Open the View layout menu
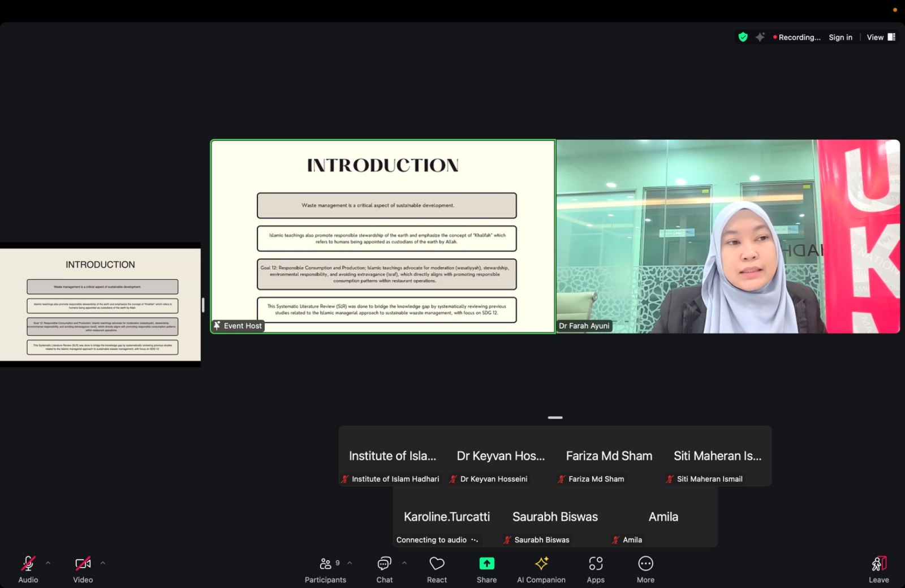Viewport: 905px width, 588px height. pos(881,37)
